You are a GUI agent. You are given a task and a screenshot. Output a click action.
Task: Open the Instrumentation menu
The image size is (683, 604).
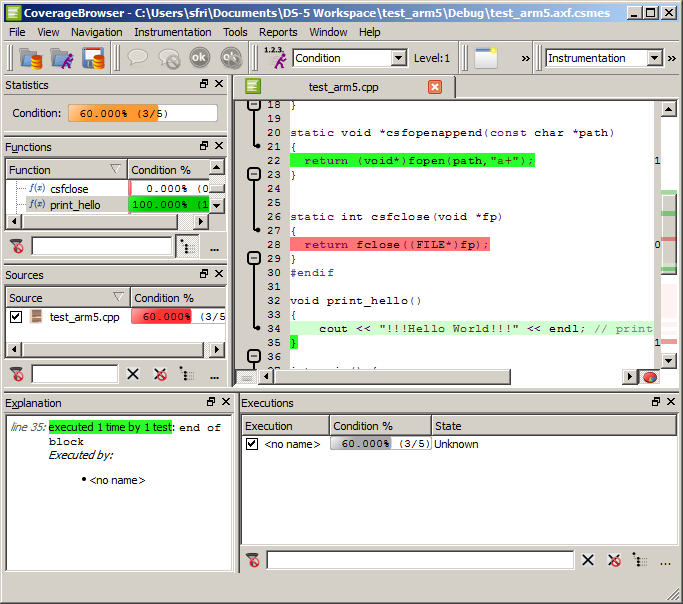[172, 32]
